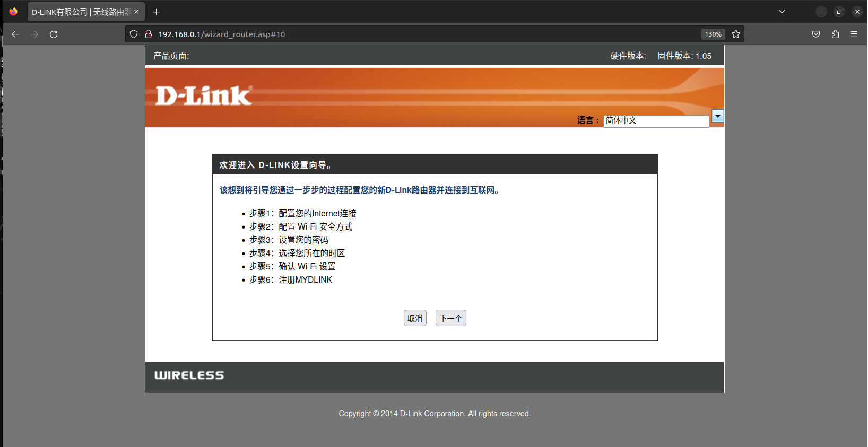Click the 取消 cancel button
Screen dimensions: 868x447
(x=415, y=318)
